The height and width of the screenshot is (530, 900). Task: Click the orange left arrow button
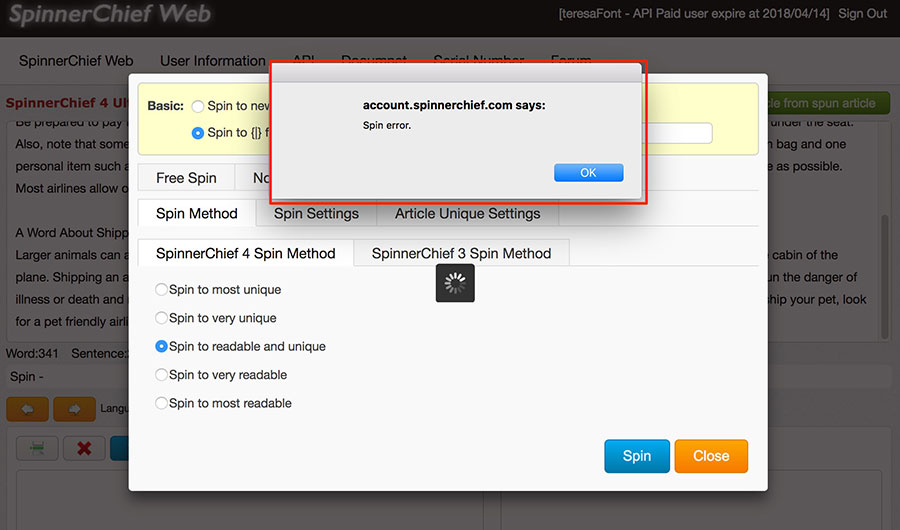(x=27, y=409)
